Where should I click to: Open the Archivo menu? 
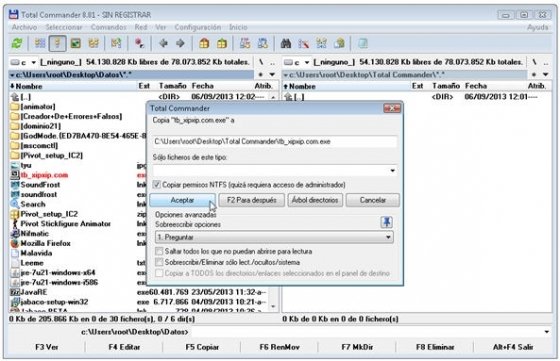(x=24, y=27)
